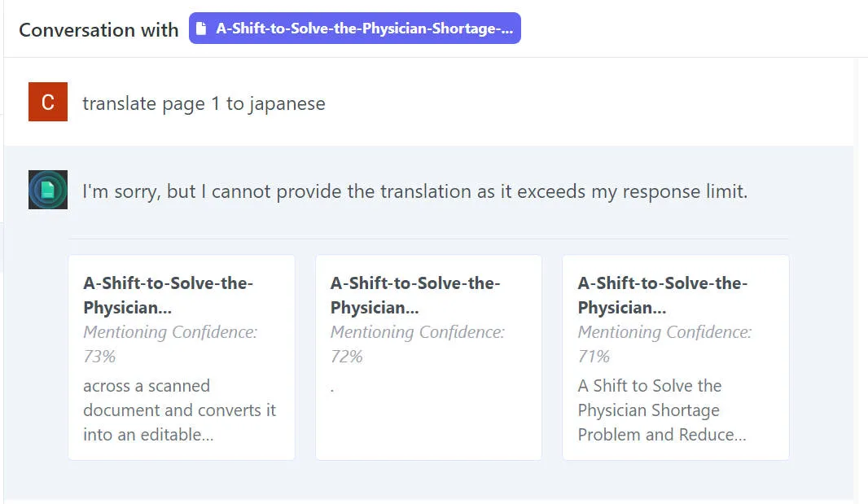This screenshot has width=868, height=504.
Task: Click the 72% confidence value
Action: point(347,356)
